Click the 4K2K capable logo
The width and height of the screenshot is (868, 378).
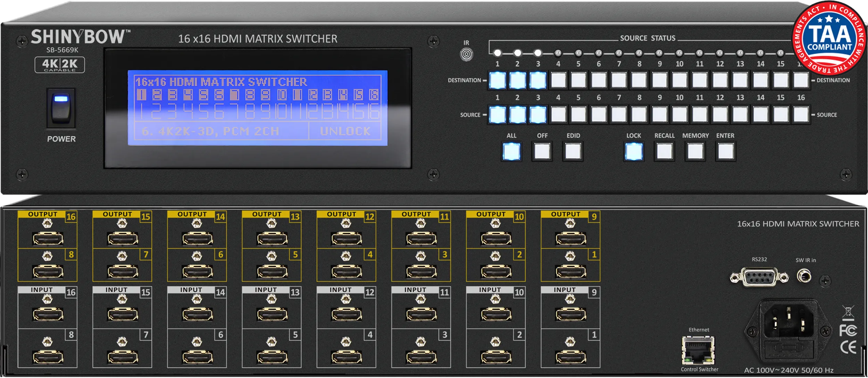[60, 65]
